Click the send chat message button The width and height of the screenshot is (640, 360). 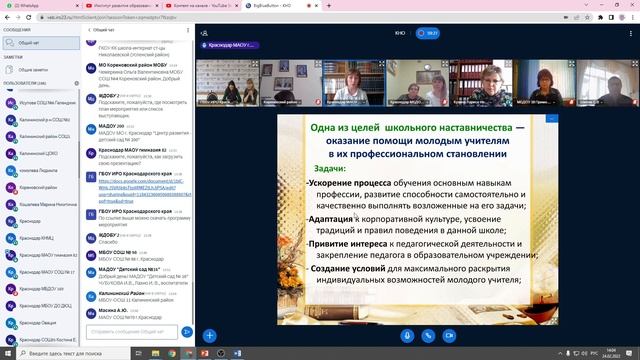pyautogui.click(x=187, y=332)
